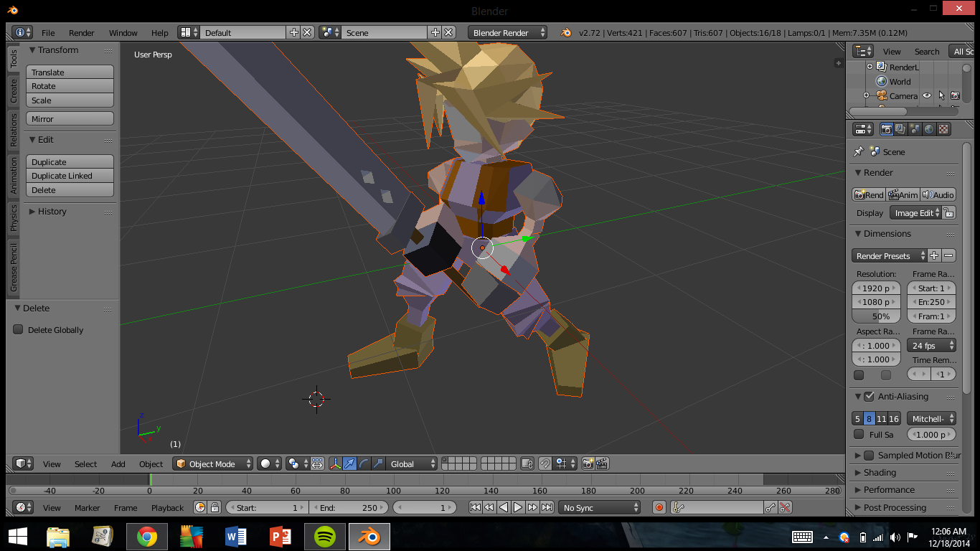980x551 pixels.
Task: Click the Rotate button
Action: [x=70, y=86]
